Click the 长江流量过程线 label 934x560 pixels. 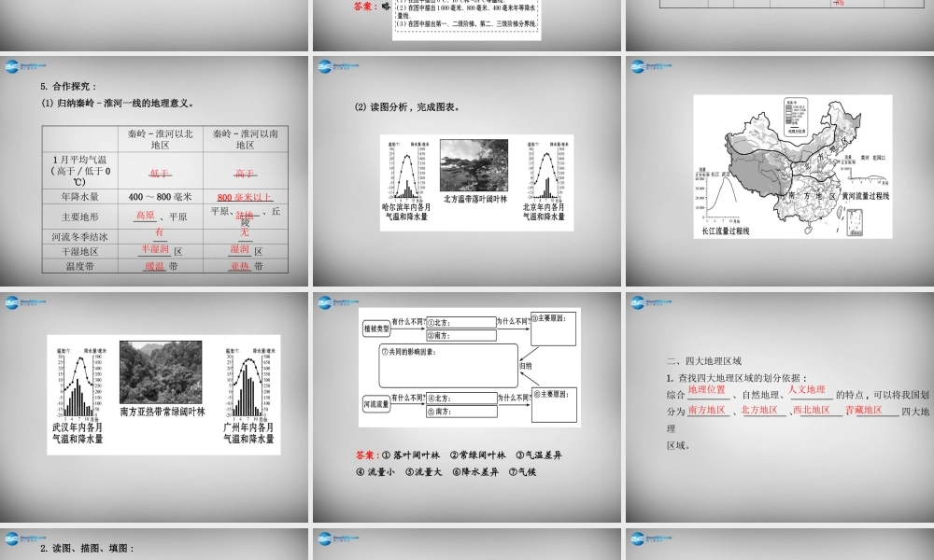tap(726, 231)
